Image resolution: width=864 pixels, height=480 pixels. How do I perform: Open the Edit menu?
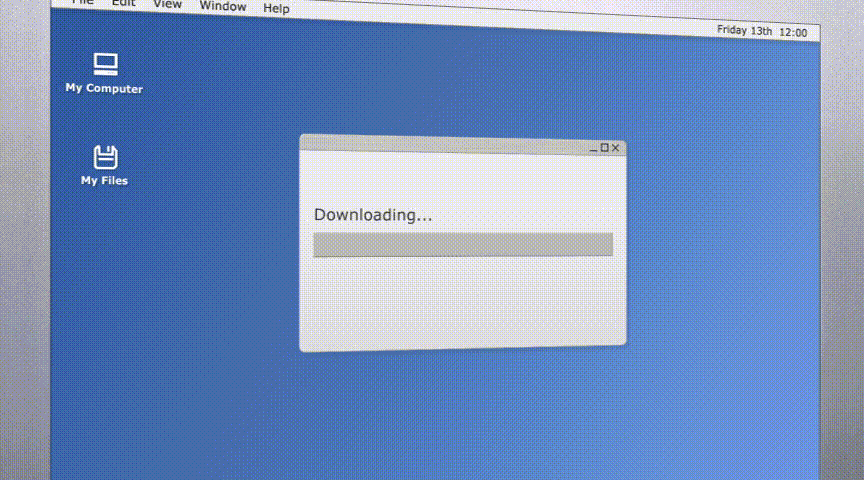pos(123,4)
